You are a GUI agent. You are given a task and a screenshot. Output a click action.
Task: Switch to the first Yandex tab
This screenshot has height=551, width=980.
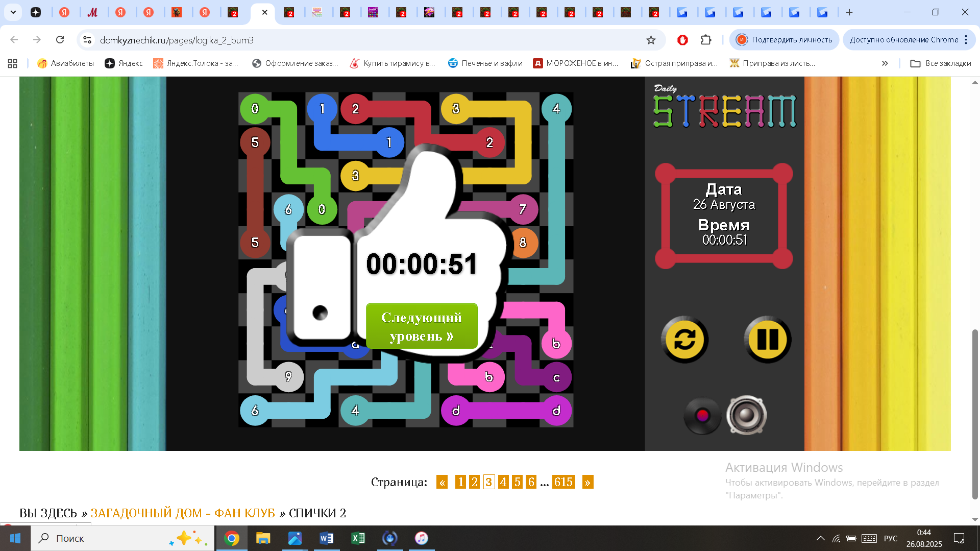tap(64, 12)
